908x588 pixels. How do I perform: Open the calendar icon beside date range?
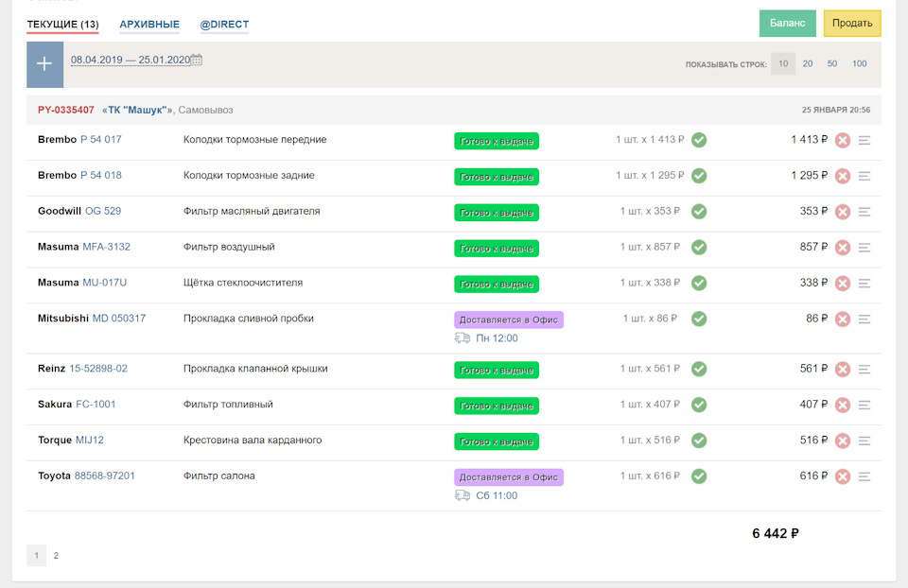(x=197, y=60)
